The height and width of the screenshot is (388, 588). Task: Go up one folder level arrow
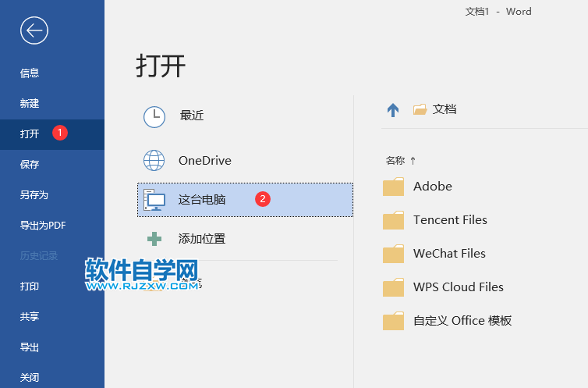pos(393,110)
